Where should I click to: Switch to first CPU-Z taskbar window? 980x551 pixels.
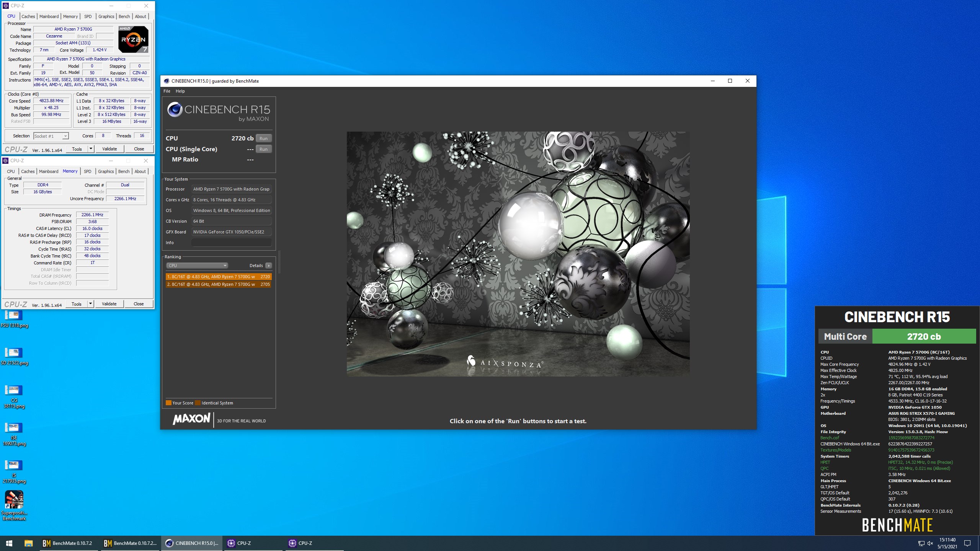pos(253,543)
